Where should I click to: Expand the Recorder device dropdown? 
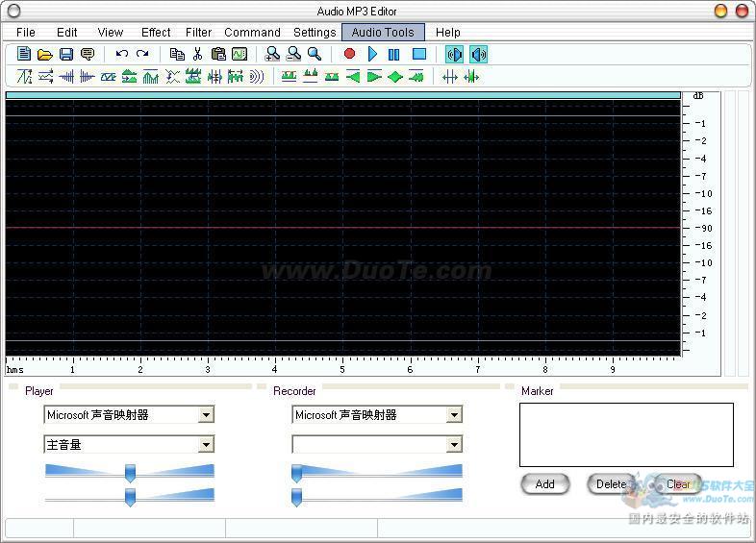coord(454,414)
